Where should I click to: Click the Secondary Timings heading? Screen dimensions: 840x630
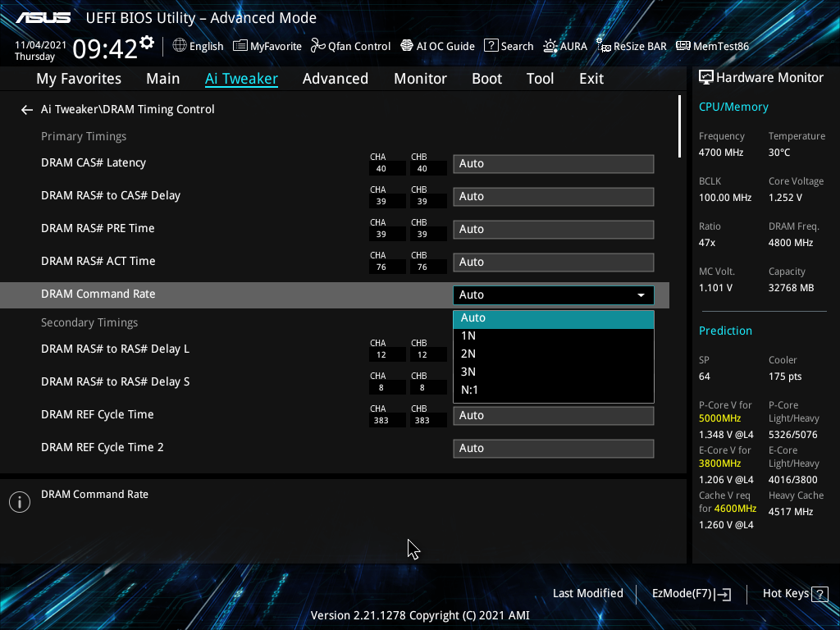click(x=89, y=322)
